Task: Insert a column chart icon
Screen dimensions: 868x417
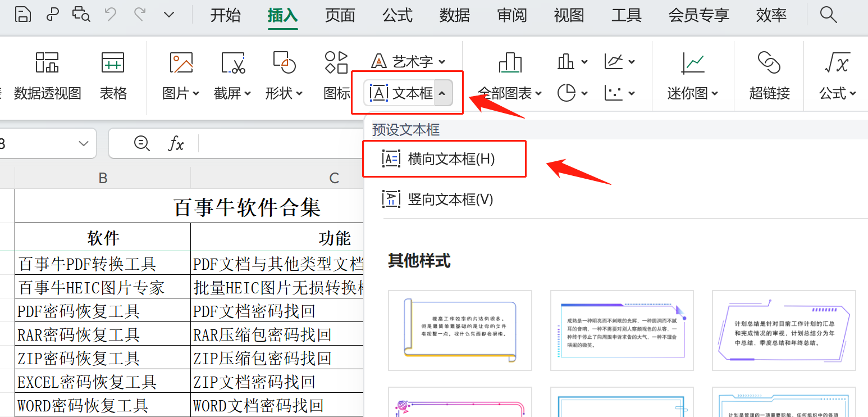Action: click(566, 61)
